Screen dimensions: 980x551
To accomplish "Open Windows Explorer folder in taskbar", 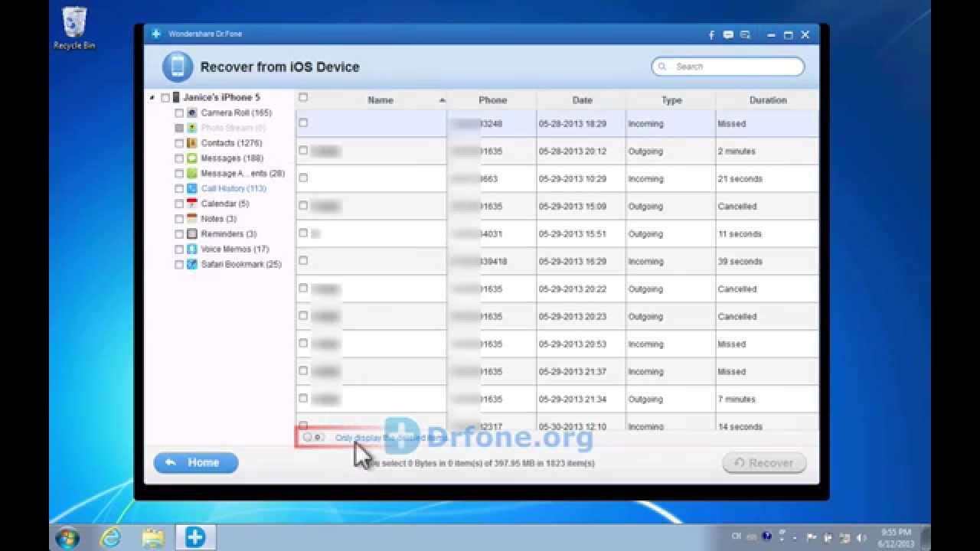I will (x=153, y=537).
